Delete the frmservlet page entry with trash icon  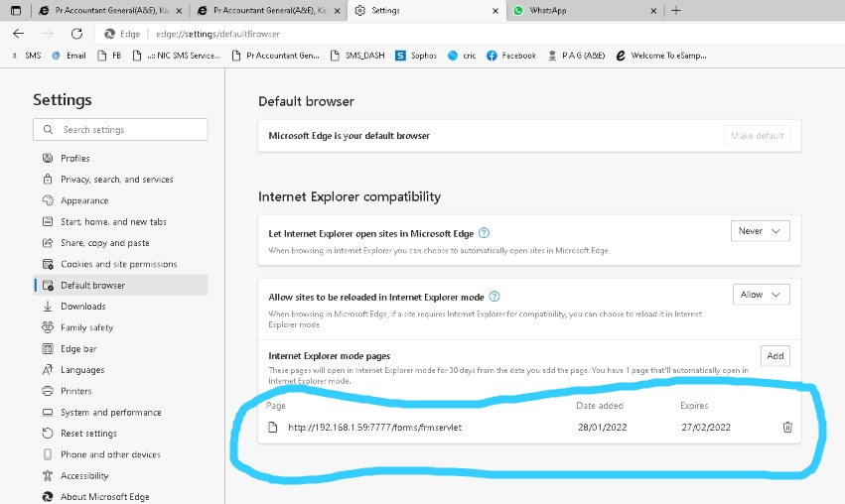click(x=787, y=428)
